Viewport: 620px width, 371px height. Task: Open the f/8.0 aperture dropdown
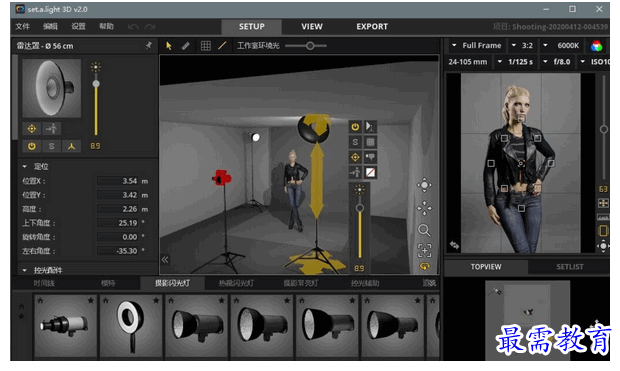[x=557, y=62]
